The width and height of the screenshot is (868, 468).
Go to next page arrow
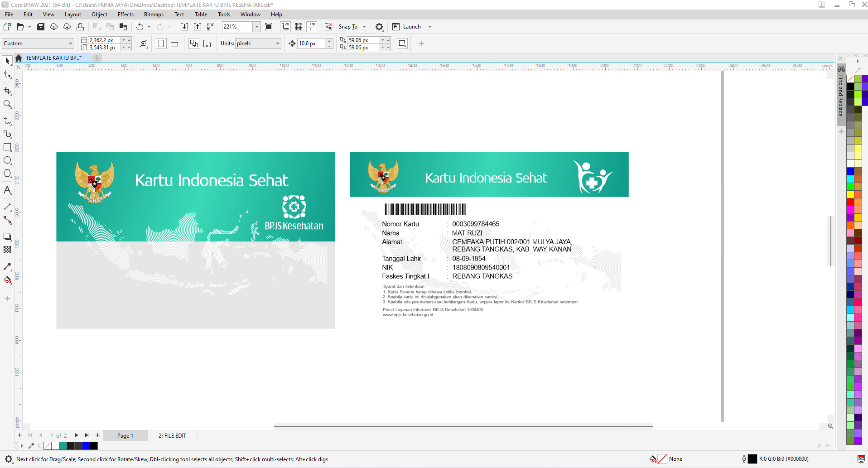pos(77,435)
